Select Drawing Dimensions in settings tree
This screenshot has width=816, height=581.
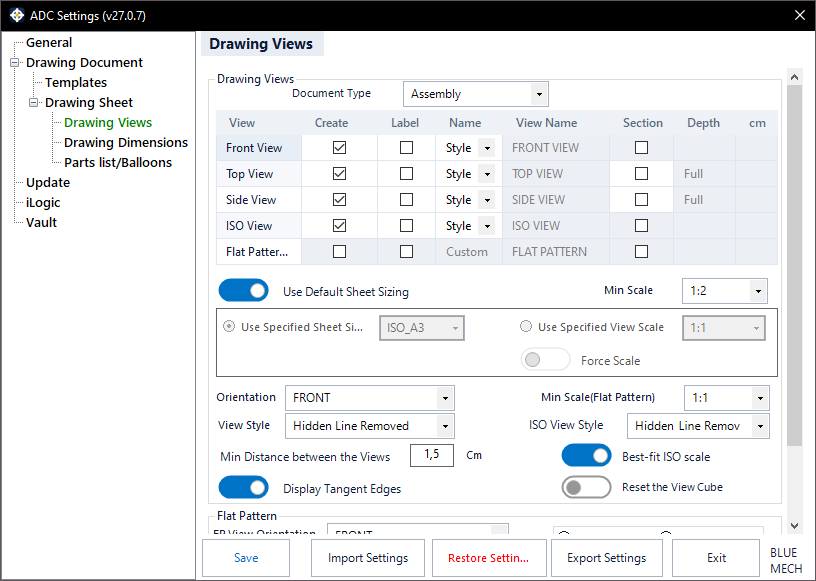126,143
